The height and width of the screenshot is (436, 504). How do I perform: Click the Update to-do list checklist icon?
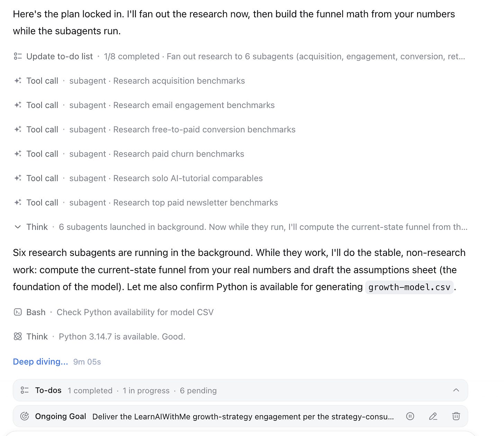coord(18,56)
